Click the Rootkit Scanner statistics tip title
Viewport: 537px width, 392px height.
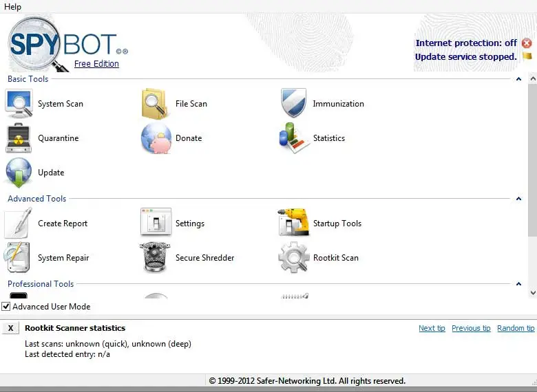(75, 328)
